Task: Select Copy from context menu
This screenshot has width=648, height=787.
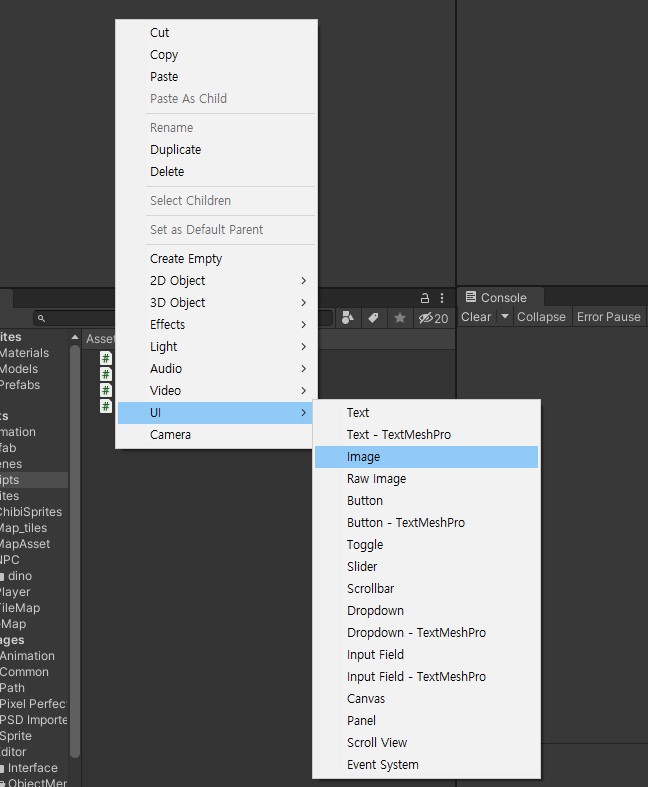Action: [x=216, y=55]
